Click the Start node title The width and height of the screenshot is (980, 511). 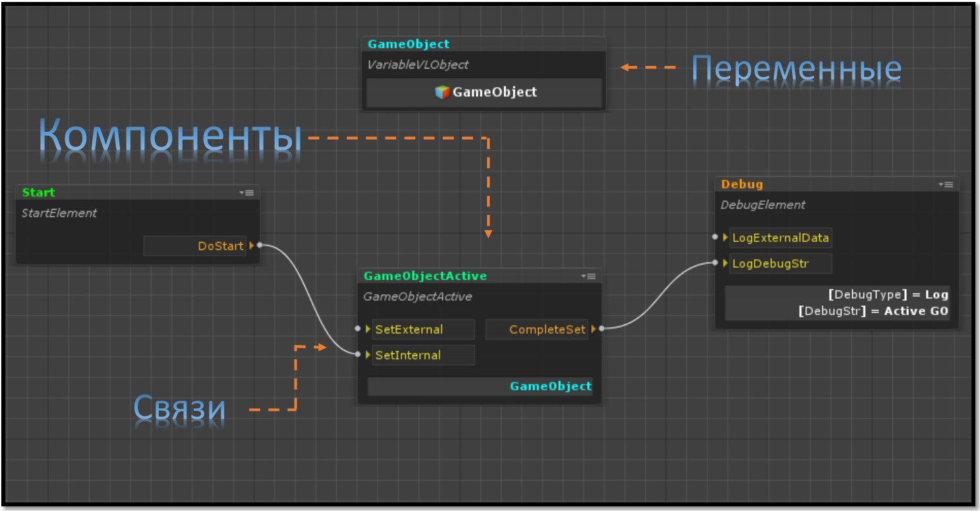click(x=39, y=193)
